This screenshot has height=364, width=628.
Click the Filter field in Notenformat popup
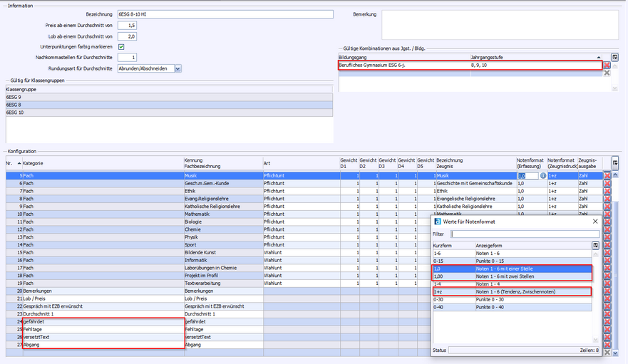click(524, 234)
